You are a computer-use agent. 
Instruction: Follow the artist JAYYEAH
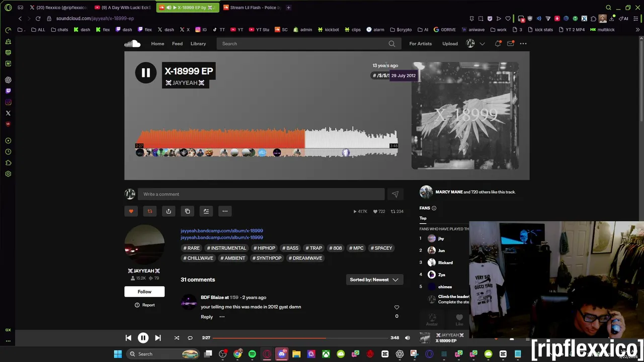click(144, 292)
